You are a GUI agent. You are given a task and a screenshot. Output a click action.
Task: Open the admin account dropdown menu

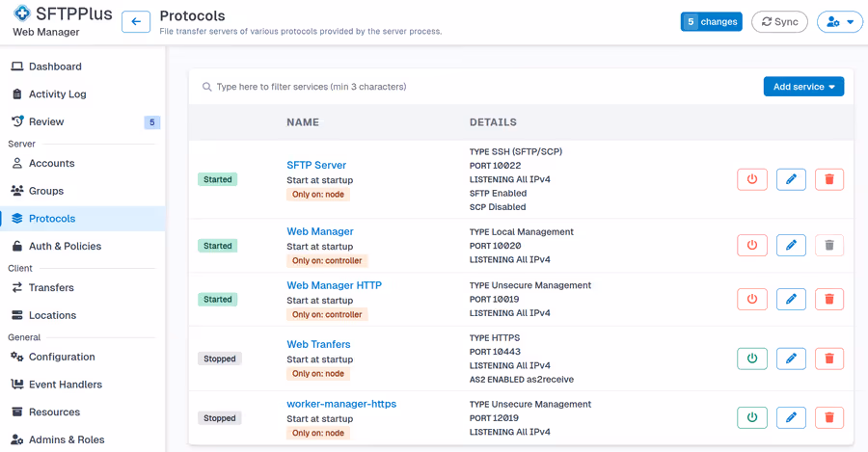tap(840, 21)
